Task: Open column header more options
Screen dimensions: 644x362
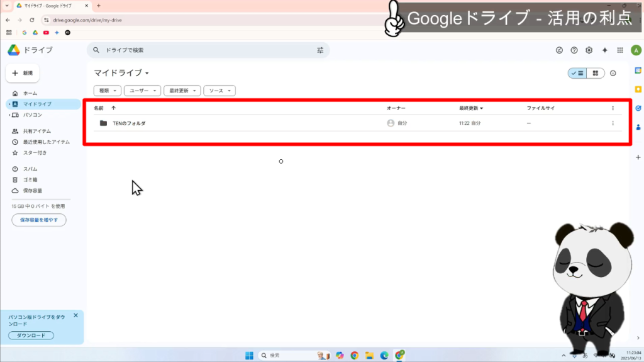Action: [x=613, y=108]
